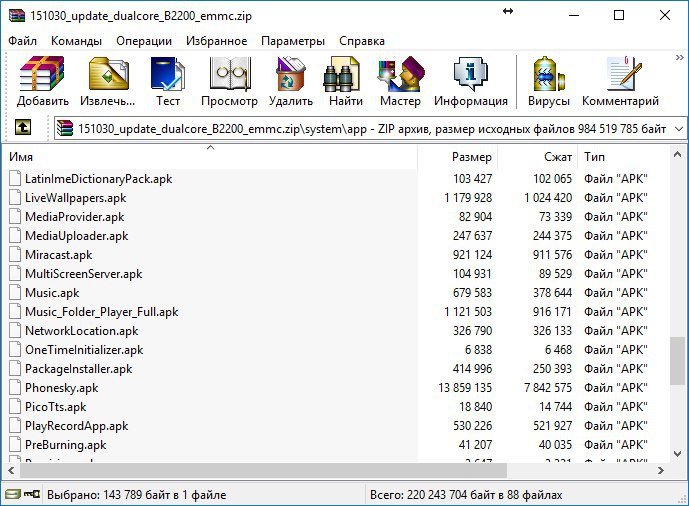Minimize the WinRAR window
This screenshot has width=689, height=506.
pyautogui.click(x=574, y=15)
